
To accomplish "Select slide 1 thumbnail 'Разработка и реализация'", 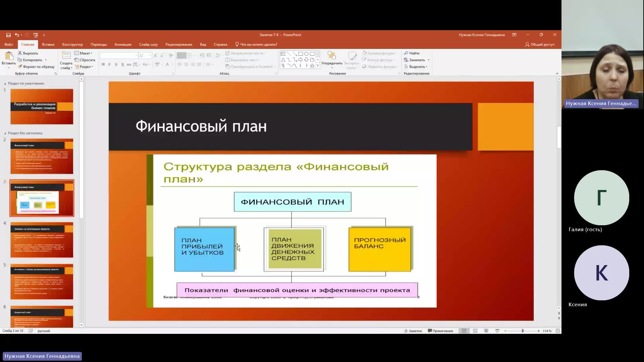I will 42,107.
